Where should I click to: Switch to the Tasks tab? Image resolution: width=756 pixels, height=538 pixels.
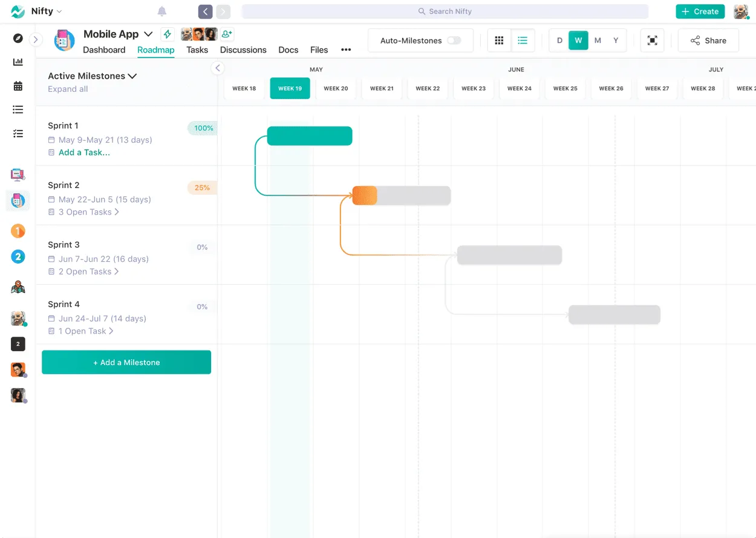coord(197,50)
